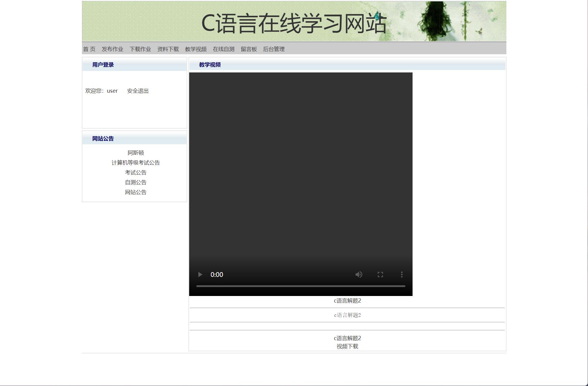
Task: Open the video player's more options menu
Action: 402,275
